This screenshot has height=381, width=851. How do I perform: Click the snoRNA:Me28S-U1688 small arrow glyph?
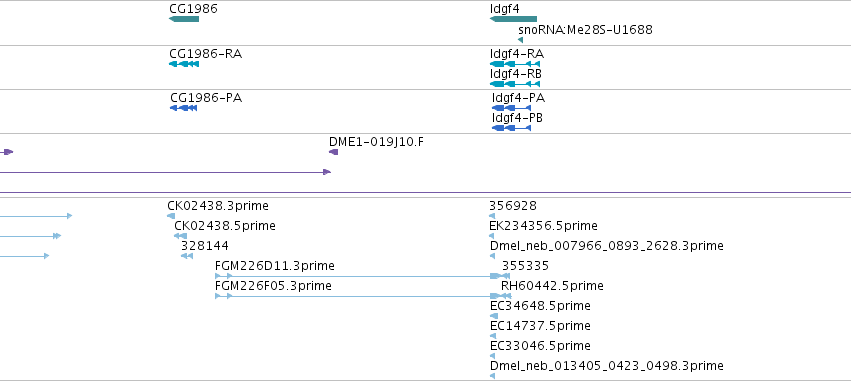tap(520, 40)
